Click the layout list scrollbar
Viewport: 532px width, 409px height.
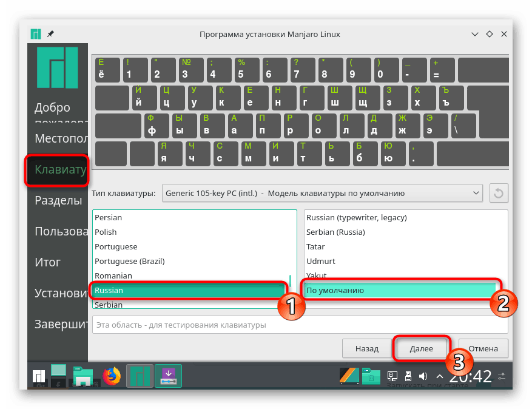pyautogui.click(x=291, y=280)
